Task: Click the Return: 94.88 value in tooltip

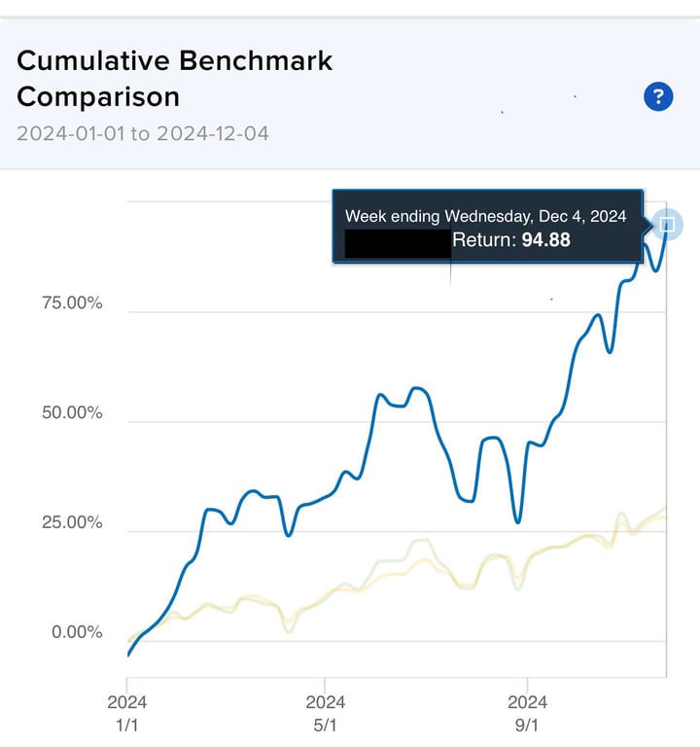Action: [511, 238]
